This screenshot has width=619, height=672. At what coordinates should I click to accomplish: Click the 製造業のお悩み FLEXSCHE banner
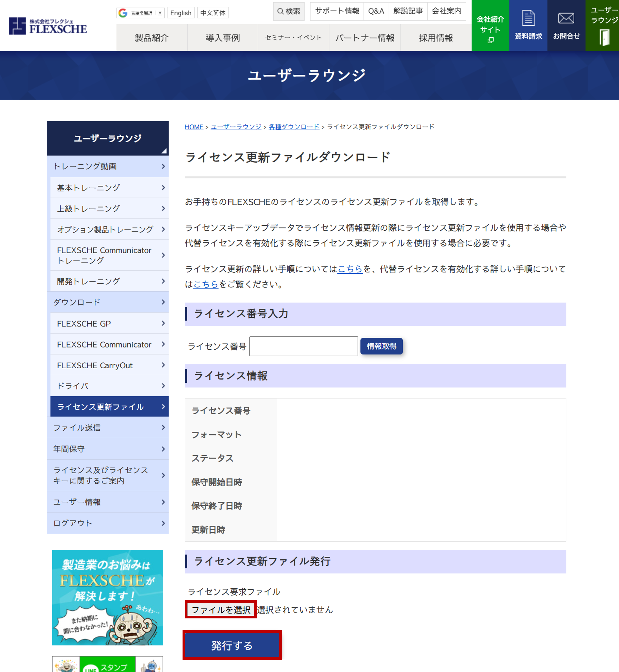108,597
